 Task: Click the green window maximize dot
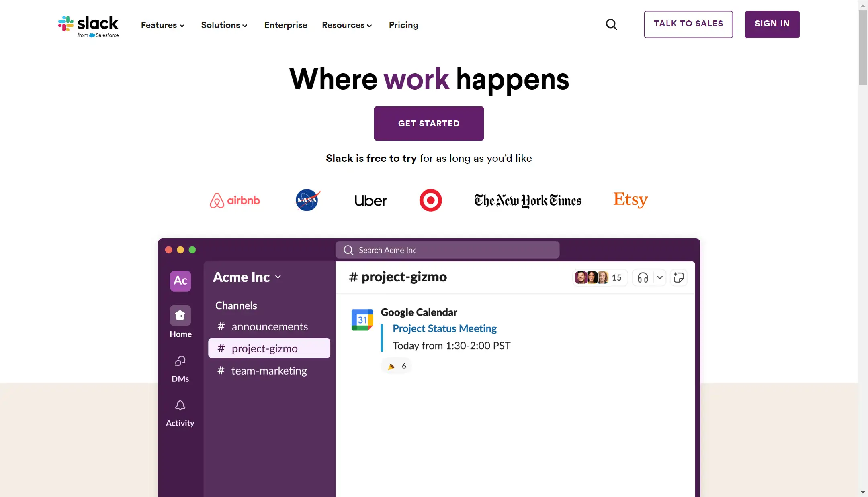click(x=192, y=250)
